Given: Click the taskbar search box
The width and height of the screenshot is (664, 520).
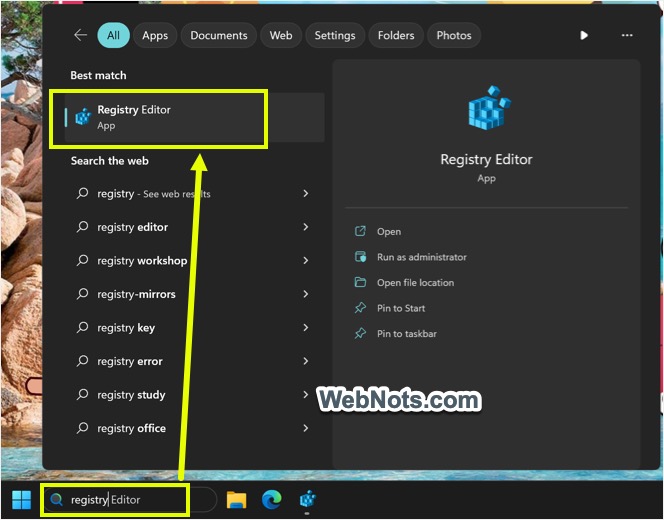Looking at the screenshot, I should click(130, 500).
